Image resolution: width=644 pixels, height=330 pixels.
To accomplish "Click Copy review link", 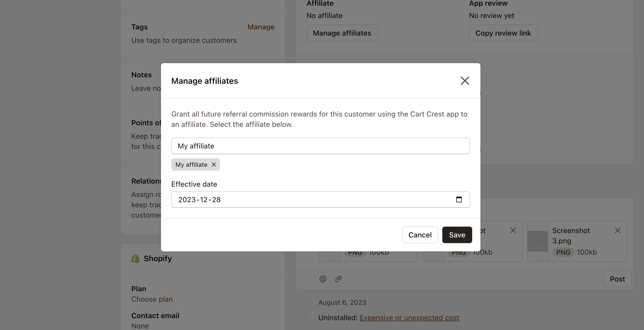I will point(503,33).
